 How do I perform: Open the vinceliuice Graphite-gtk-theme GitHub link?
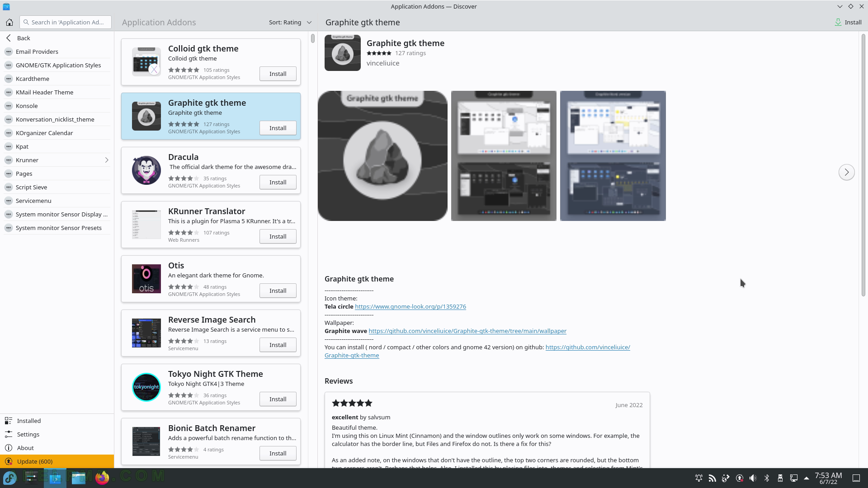[588, 347]
